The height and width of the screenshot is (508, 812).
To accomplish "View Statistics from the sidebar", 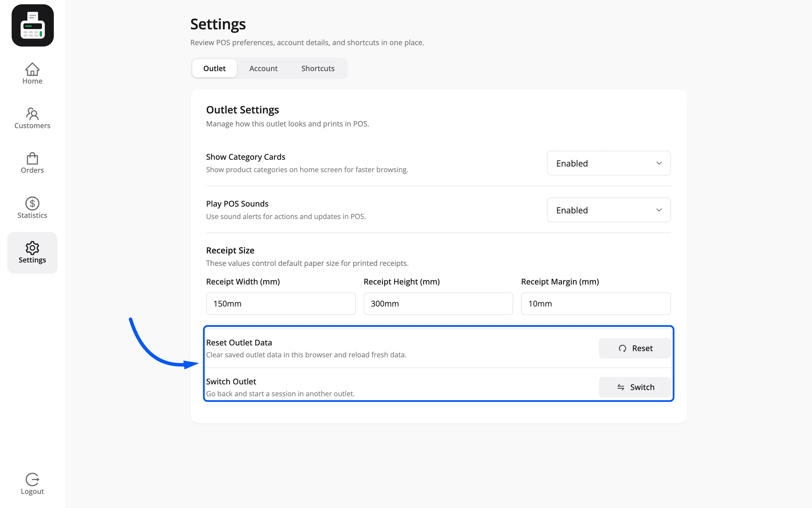I will 32,208.
